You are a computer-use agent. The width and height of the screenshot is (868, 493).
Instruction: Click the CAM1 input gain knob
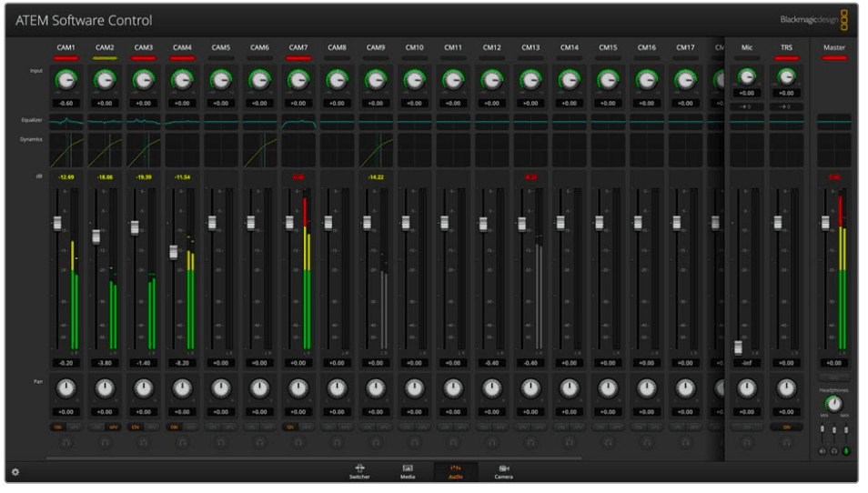(66, 80)
